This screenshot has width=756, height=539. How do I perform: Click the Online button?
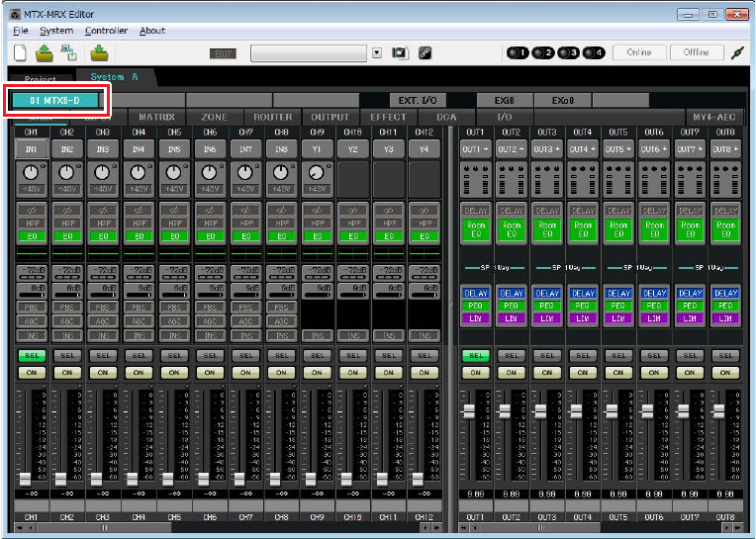click(x=639, y=52)
